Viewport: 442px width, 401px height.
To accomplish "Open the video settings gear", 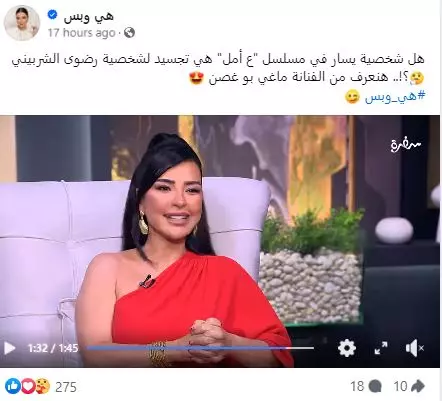I will click(347, 348).
